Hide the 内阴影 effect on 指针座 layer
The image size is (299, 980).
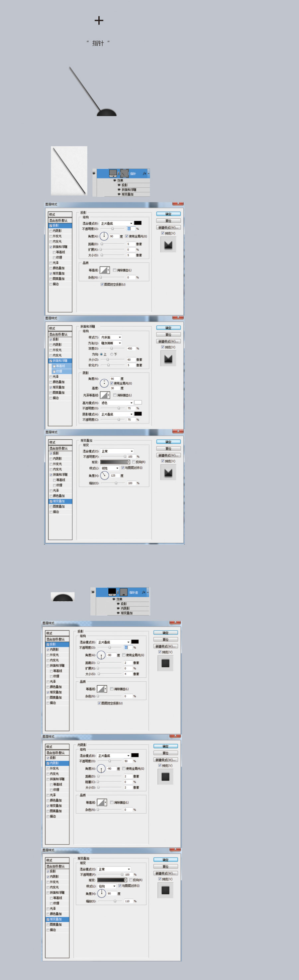[118, 608]
